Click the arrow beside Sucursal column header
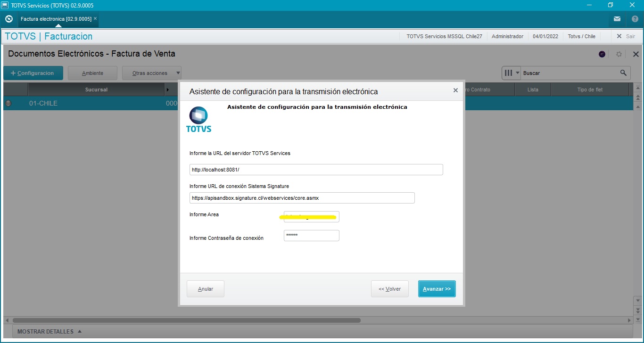The height and width of the screenshot is (343, 644). click(167, 90)
